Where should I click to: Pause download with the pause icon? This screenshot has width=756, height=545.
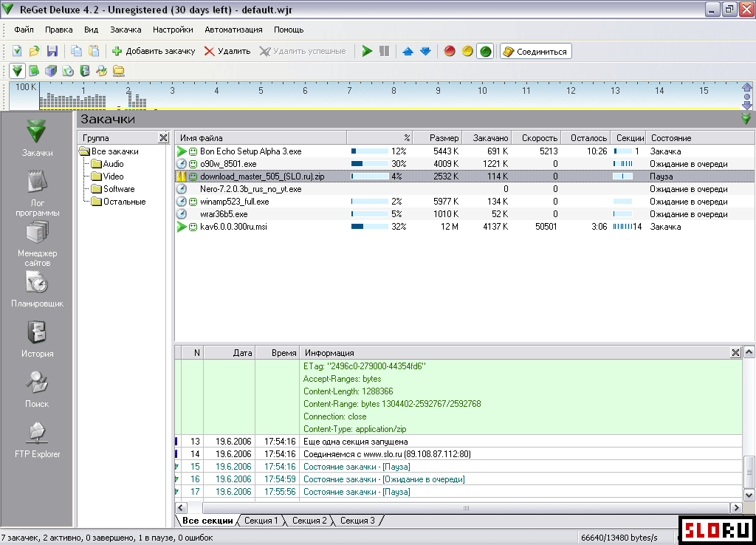point(384,51)
